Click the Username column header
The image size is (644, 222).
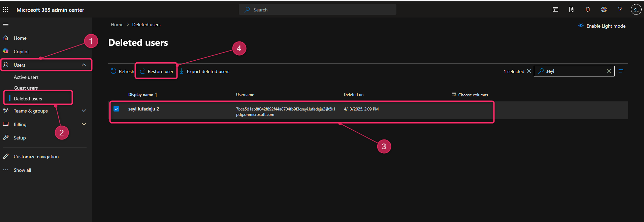[245, 95]
